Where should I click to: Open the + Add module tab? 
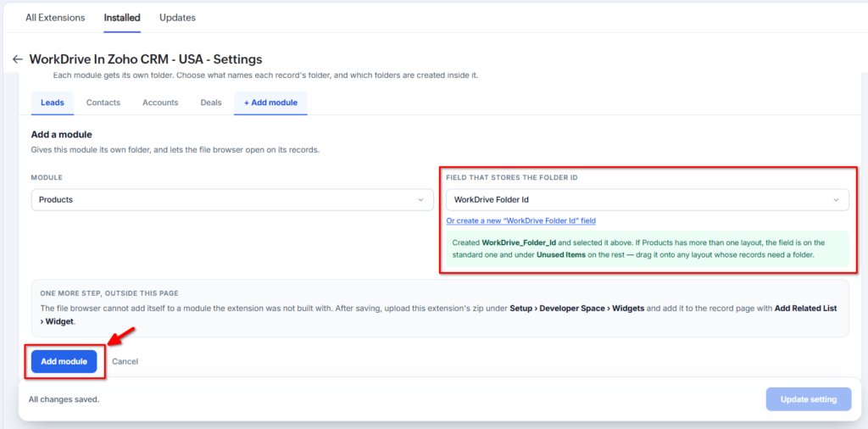[x=270, y=103]
